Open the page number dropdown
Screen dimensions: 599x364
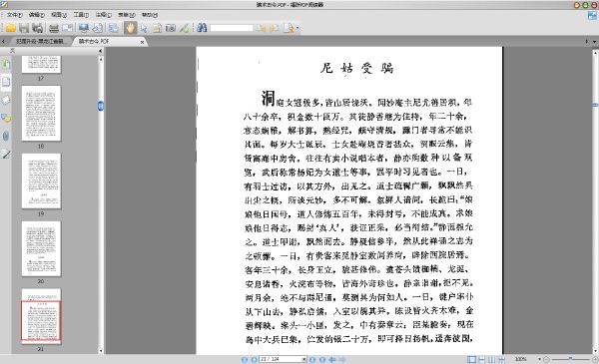pos(304,359)
